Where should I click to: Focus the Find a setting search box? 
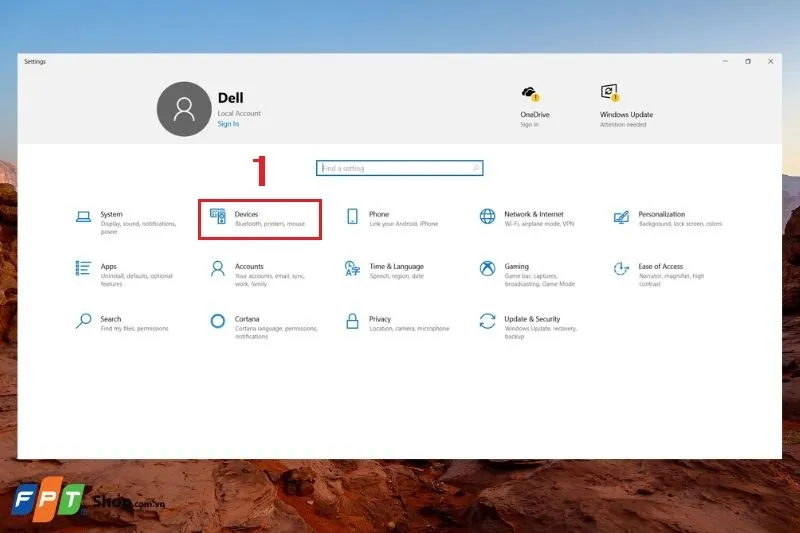pyautogui.click(x=398, y=168)
